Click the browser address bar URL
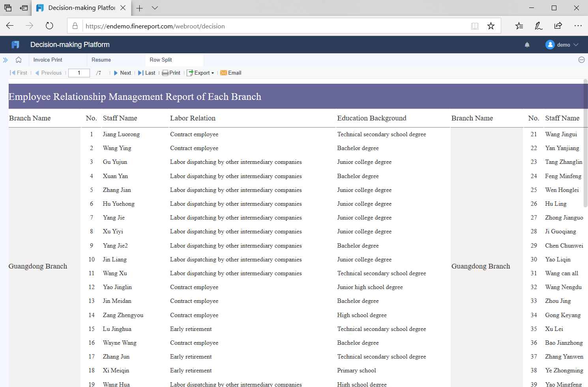Screen dimensions: 588x387 155,26
